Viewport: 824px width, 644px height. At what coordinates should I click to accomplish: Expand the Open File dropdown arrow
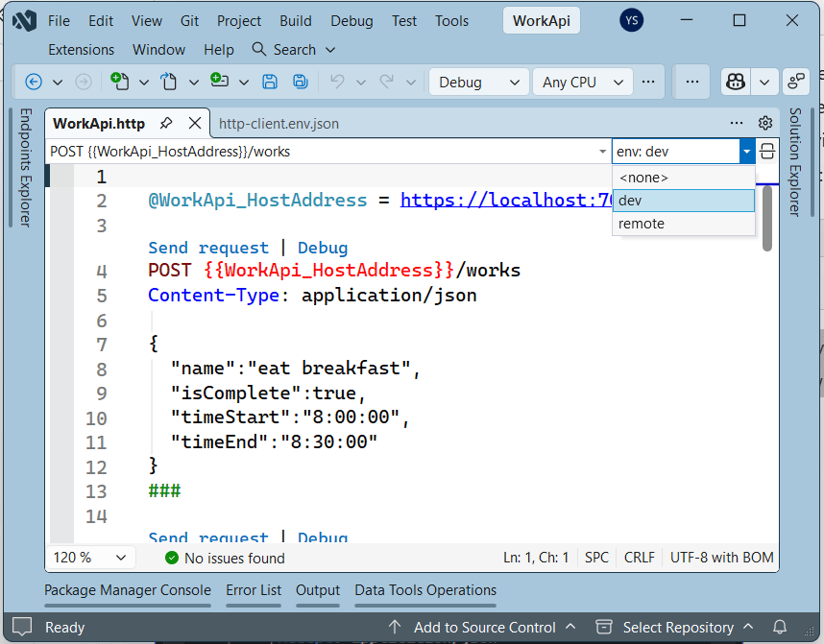[193, 83]
